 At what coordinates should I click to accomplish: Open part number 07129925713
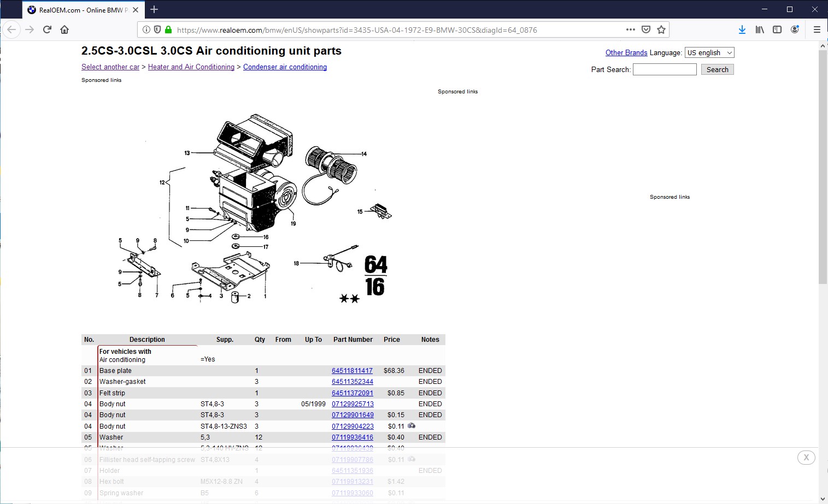point(353,404)
